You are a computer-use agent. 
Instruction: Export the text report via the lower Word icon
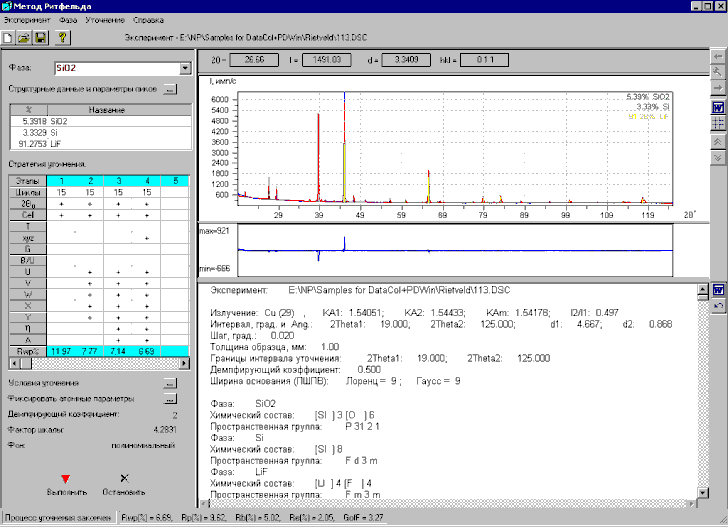tap(717, 290)
